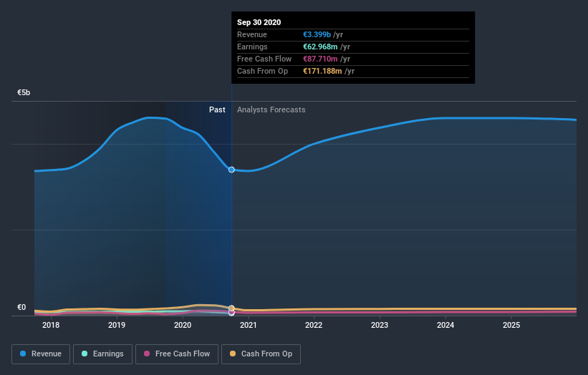The width and height of the screenshot is (588, 375).
Task: Click the €87.710m free cash flow value
Action: click(320, 59)
